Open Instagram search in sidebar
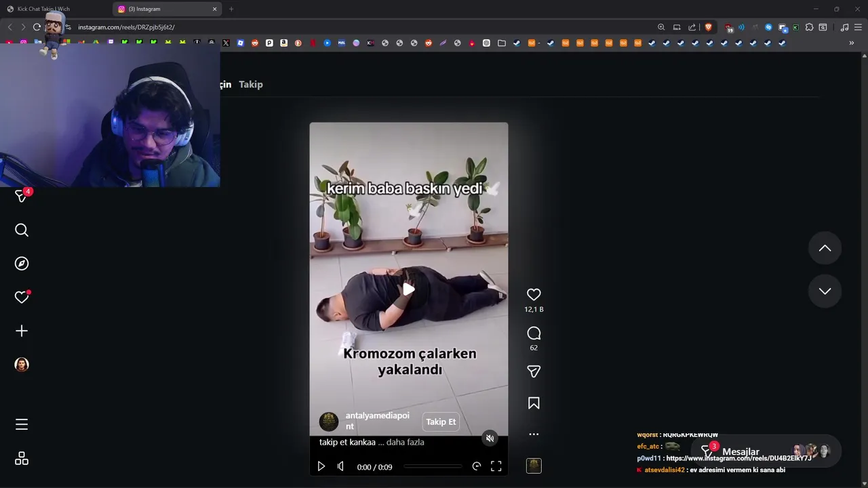 [x=22, y=230]
